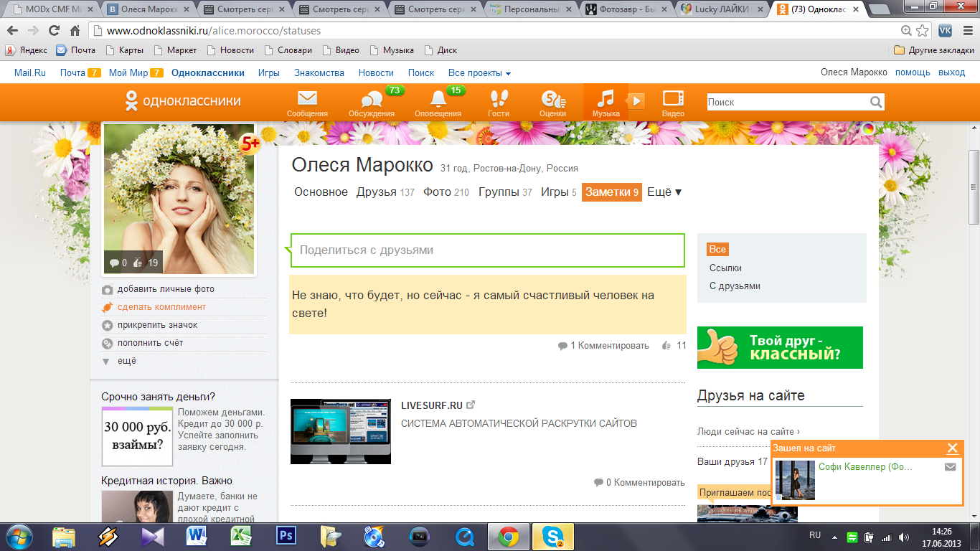The image size is (980, 551).
Task: Open the Игры 5 tab
Action: (558, 192)
